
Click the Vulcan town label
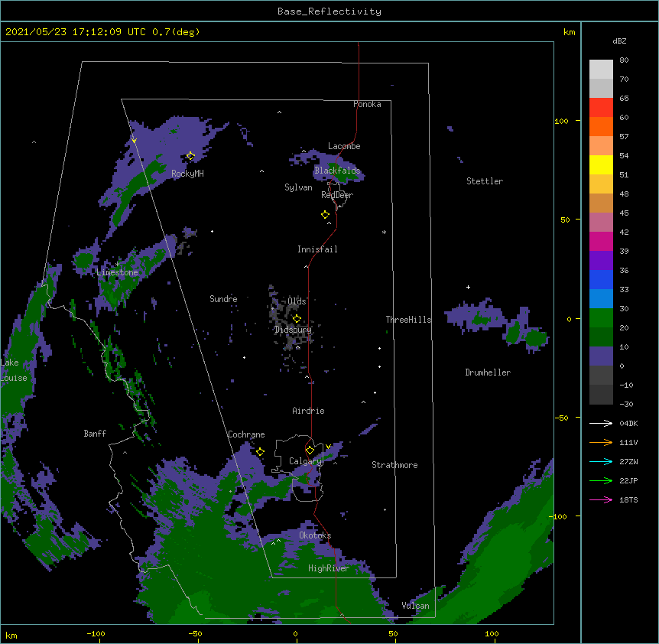click(x=415, y=606)
